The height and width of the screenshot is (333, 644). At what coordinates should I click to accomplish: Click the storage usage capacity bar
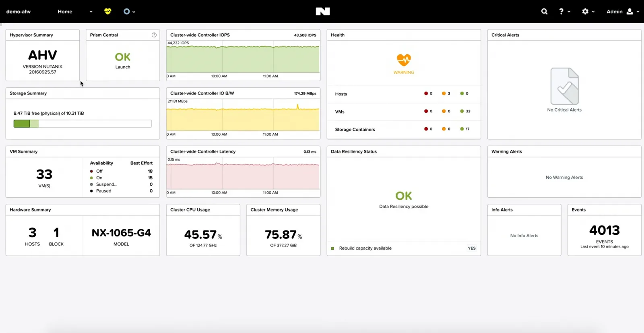click(83, 124)
